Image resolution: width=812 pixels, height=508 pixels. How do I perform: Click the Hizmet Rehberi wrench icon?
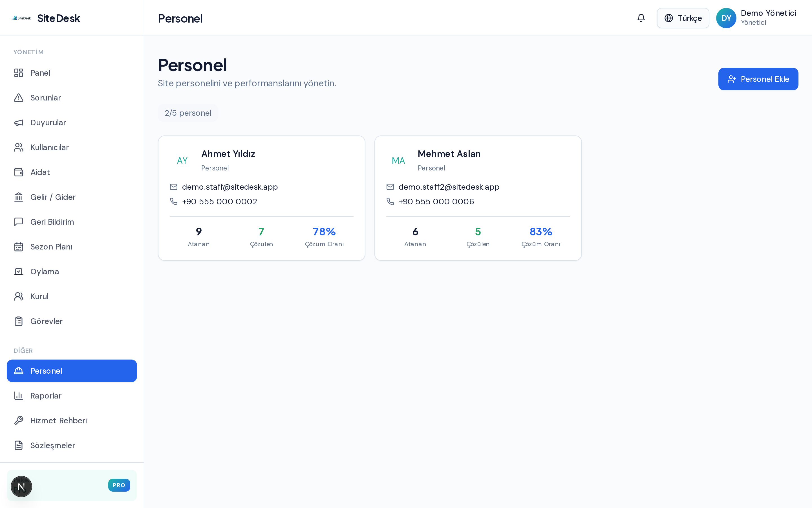[x=18, y=421]
